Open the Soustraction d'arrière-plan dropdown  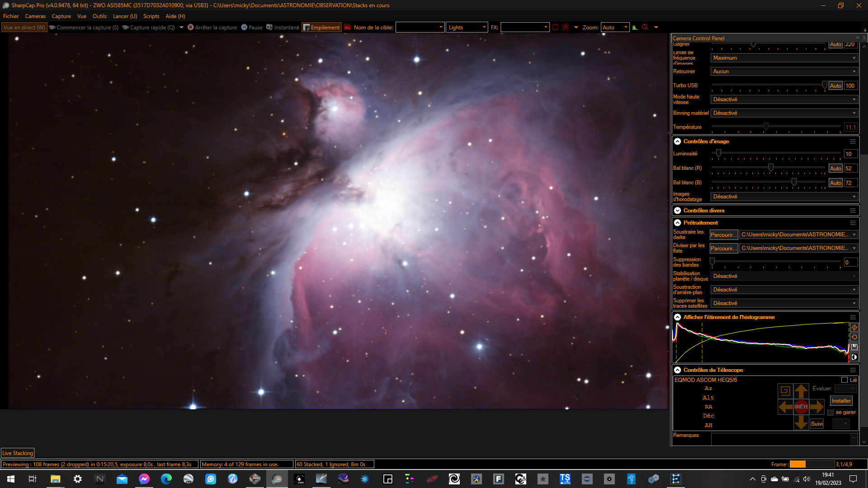pyautogui.click(x=784, y=290)
